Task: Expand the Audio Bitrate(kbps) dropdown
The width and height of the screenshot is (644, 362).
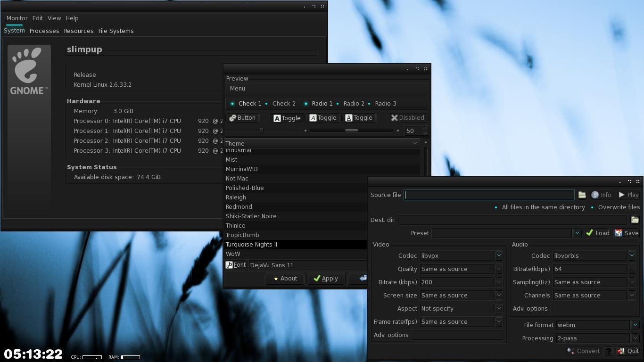Action: (632, 269)
